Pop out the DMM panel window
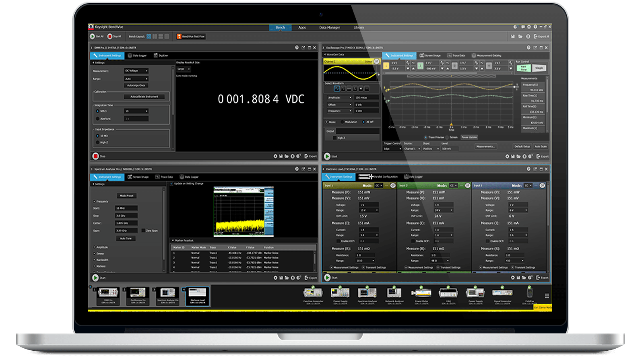This screenshot has width=644, height=362. tap(303, 47)
